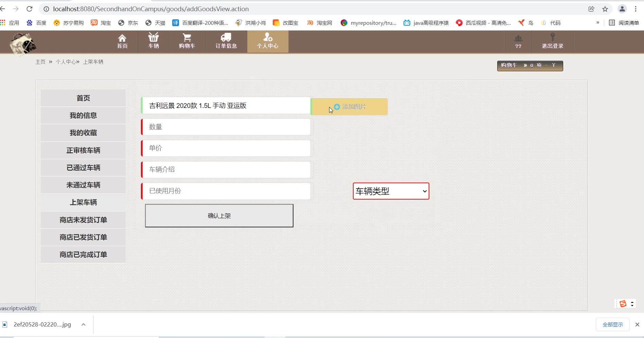Image resolution: width=644 pixels, height=338 pixels.
Task: Select 商店已完成订单 in the sidebar
Action: (83, 255)
